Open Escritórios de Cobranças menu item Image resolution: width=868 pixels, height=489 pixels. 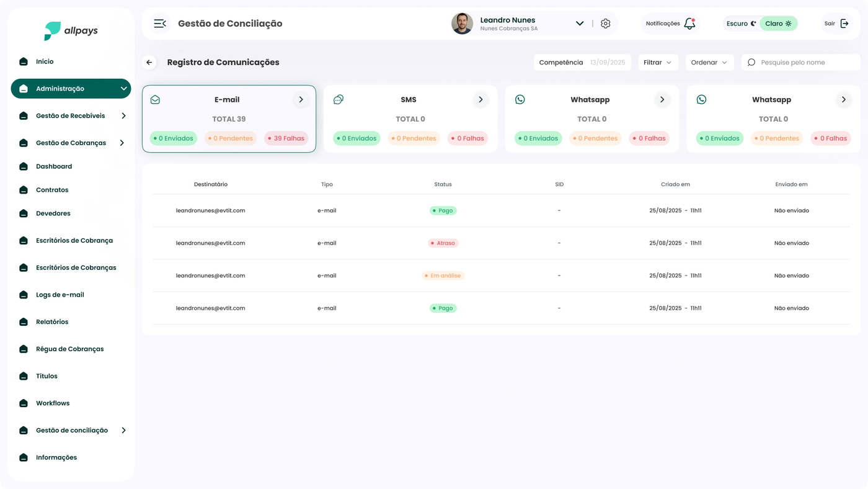[76, 268]
